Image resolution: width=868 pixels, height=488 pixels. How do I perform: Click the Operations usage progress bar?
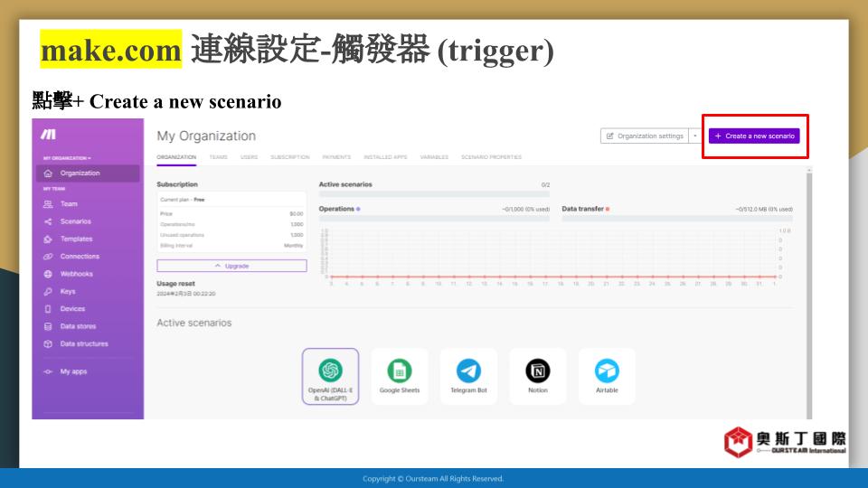coord(434,219)
